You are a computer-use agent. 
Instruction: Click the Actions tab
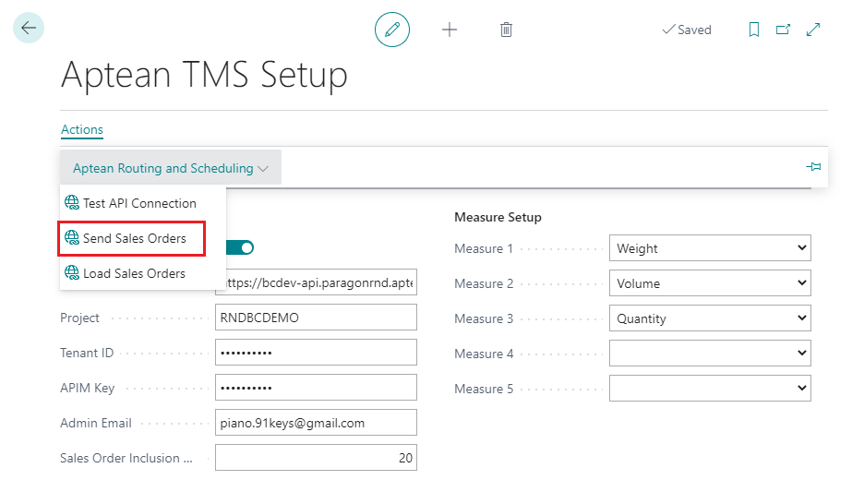click(82, 129)
